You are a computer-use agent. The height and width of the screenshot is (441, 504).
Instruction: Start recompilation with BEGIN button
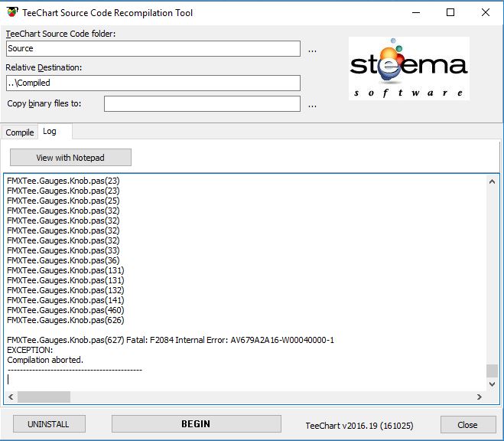click(x=196, y=424)
